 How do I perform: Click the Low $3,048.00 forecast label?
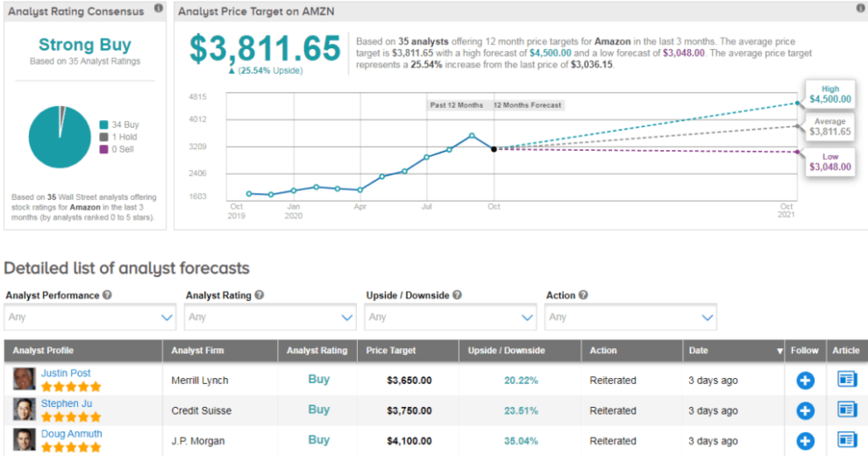tap(829, 162)
